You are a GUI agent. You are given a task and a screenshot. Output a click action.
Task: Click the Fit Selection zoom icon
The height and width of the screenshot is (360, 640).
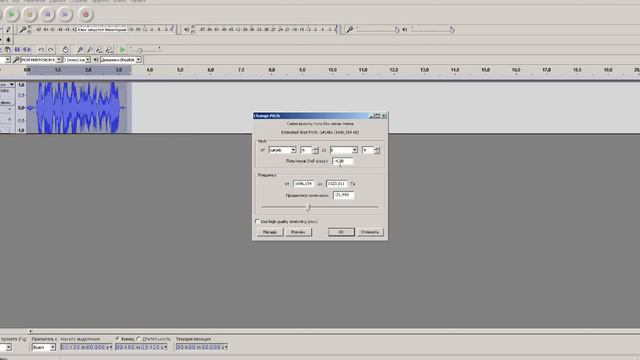99,50
